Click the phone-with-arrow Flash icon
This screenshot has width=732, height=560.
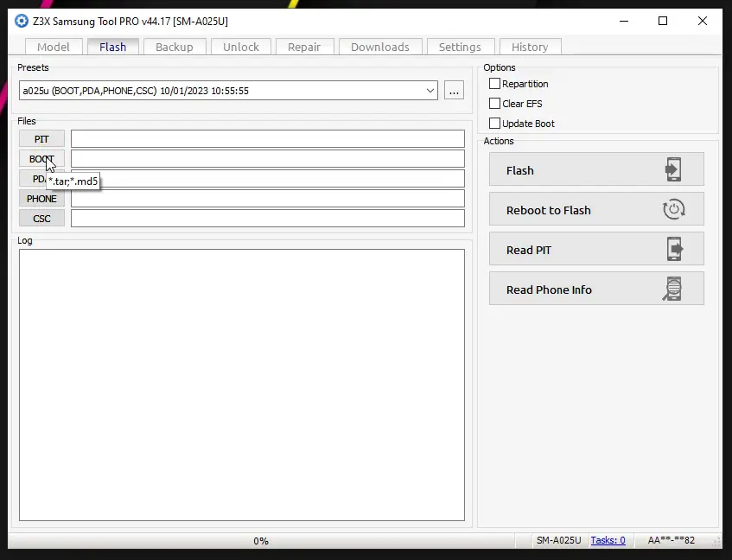pyautogui.click(x=674, y=169)
